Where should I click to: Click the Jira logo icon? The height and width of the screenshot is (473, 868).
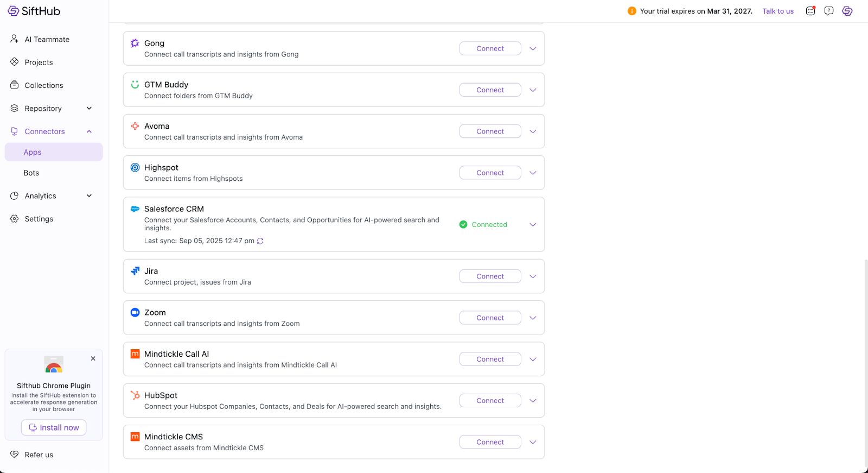pos(135,271)
